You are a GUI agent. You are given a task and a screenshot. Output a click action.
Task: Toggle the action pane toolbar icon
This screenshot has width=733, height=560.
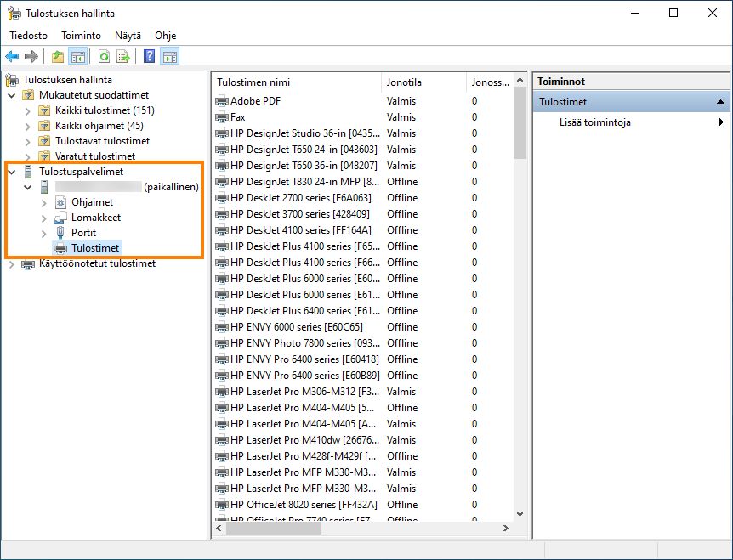[x=170, y=57]
